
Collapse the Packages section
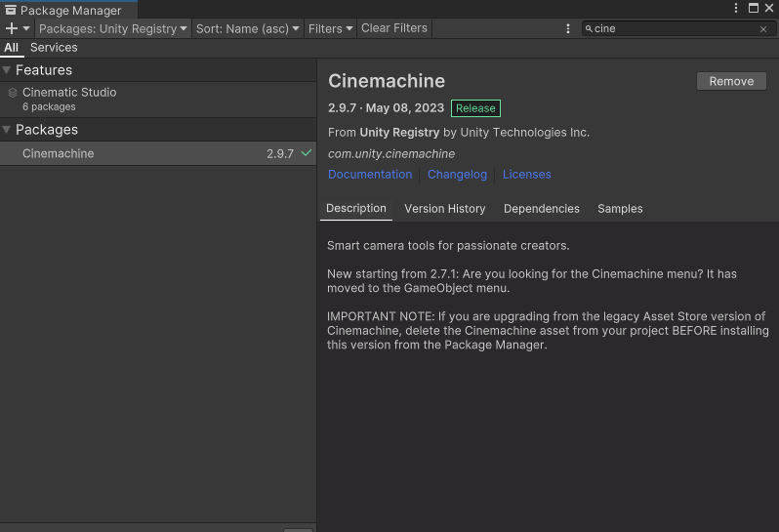[x=7, y=130]
